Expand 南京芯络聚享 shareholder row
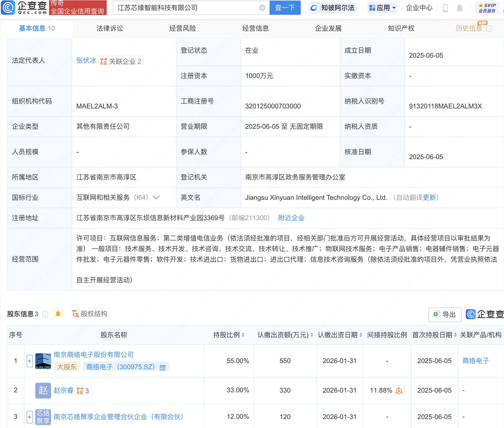The height and width of the screenshot is (428, 504). (30, 417)
